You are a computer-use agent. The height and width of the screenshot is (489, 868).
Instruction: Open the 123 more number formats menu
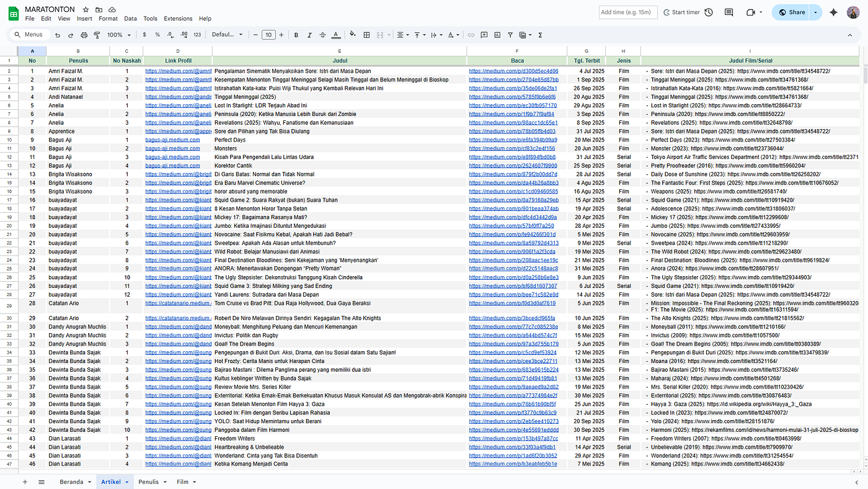coord(197,35)
